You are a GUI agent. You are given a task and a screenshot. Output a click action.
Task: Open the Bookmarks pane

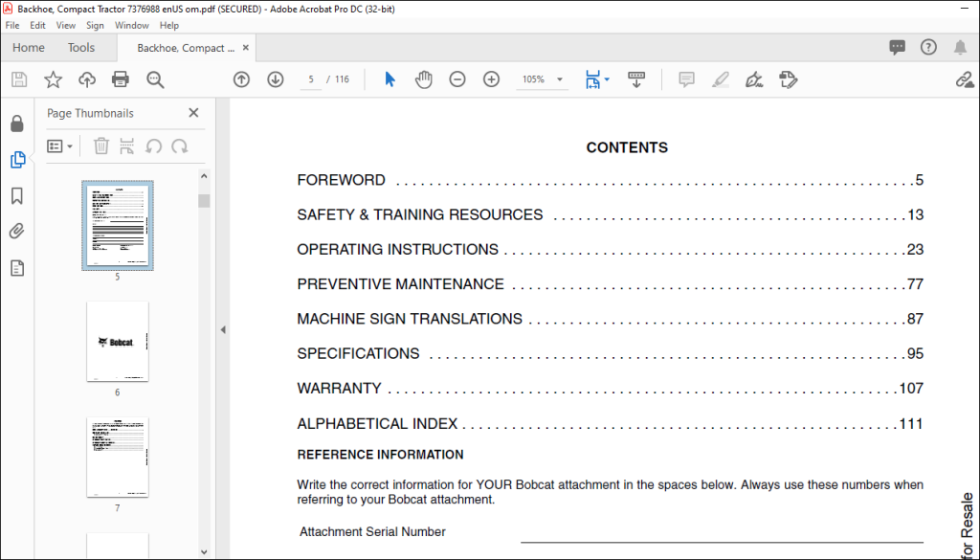click(x=17, y=196)
